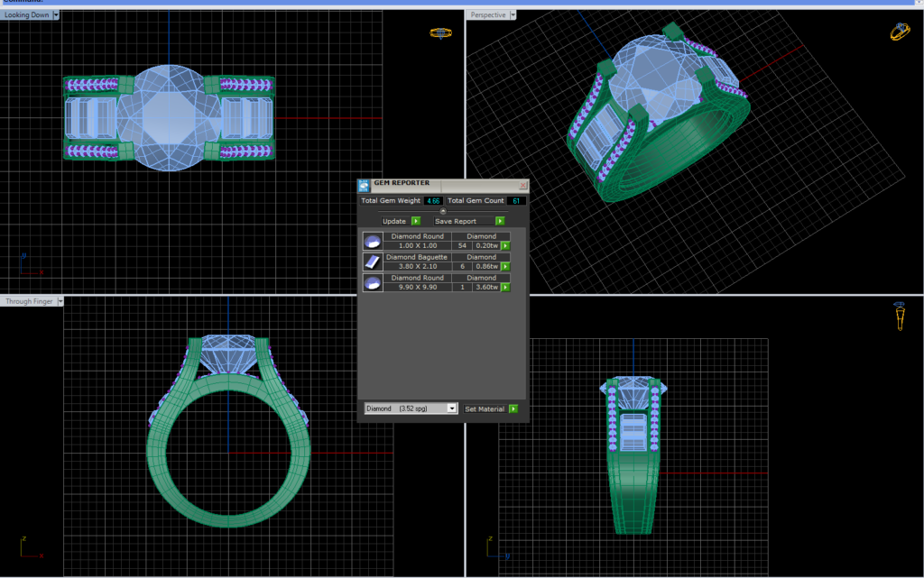The height and width of the screenshot is (578, 924).
Task: Click the center round diamond in Looking Down view
Action: point(170,118)
